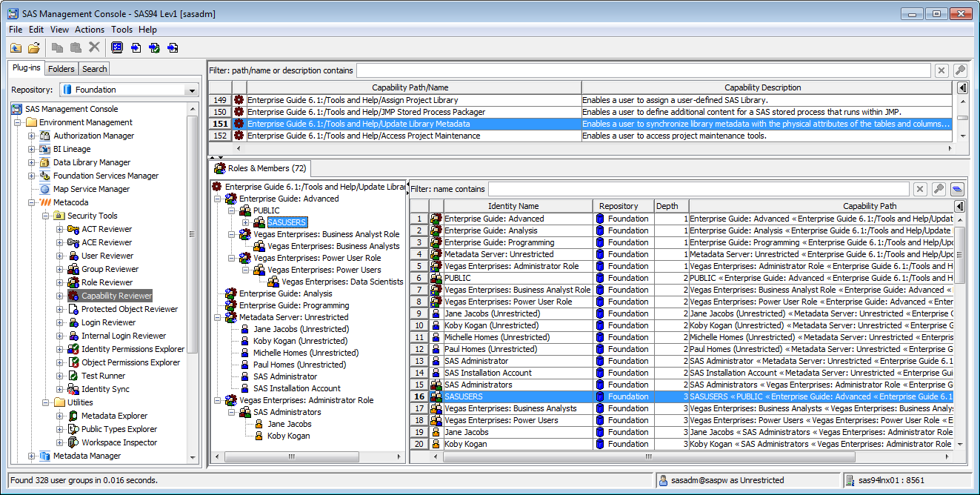
Task: Click the Role Reviewer icon in tree
Action: [x=73, y=282]
